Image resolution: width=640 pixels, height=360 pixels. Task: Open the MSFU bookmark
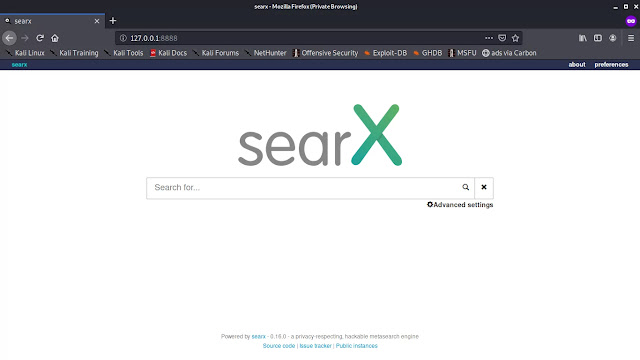pyautogui.click(x=462, y=53)
